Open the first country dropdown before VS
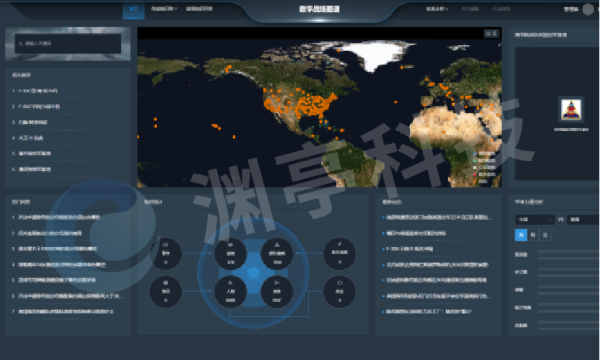 [x=535, y=220]
